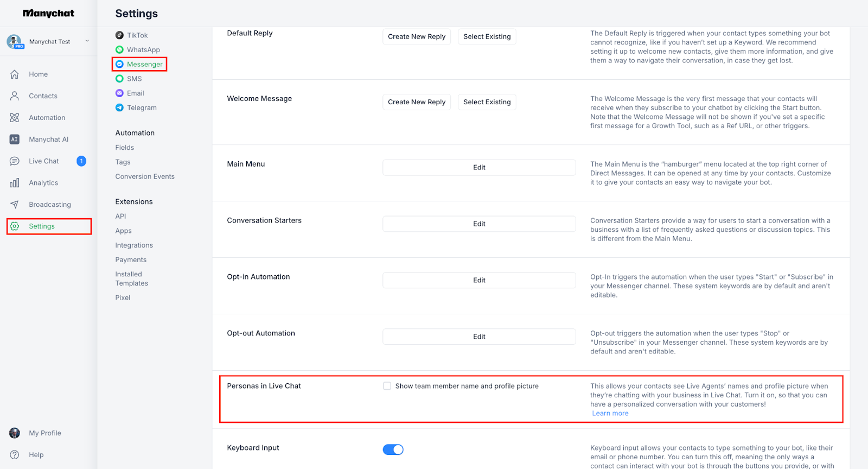Click the Live Chat notification badge
Image resolution: width=868 pixels, height=469 pixels.
pos(81,161)
